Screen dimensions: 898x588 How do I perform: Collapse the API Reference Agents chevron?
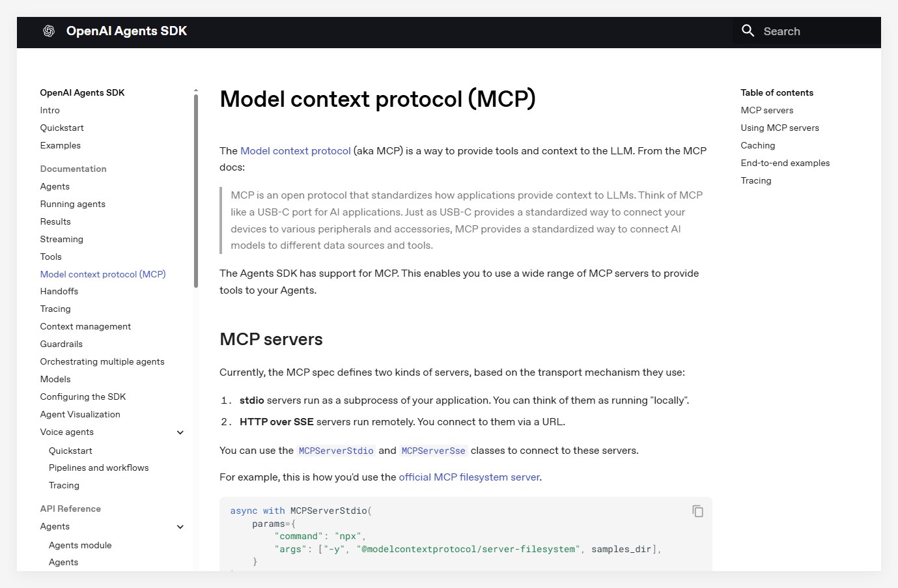(x=180, y=527)
